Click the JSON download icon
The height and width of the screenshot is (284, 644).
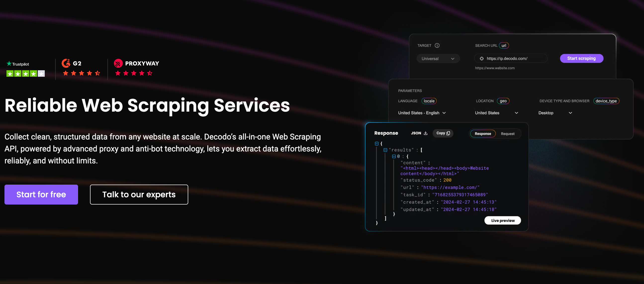(425, 133)
